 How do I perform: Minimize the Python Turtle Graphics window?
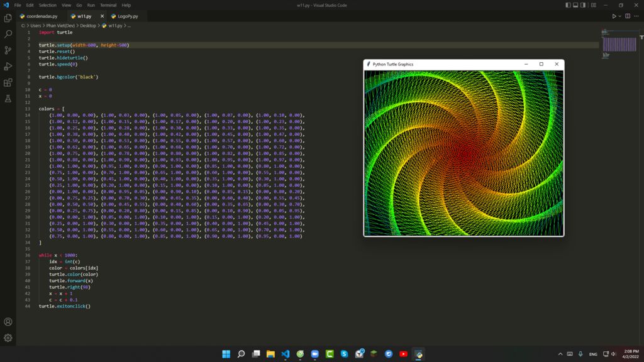click(x=526, y=64)
